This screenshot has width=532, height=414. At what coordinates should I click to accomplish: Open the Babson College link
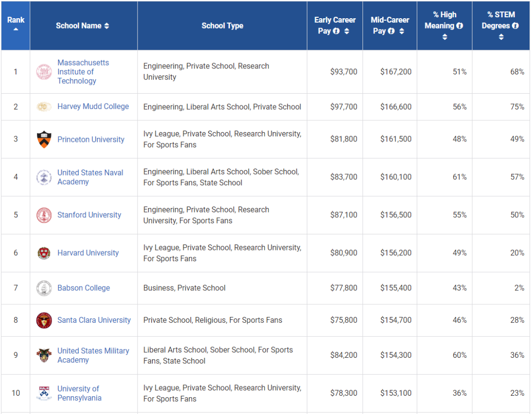[84, 288]
